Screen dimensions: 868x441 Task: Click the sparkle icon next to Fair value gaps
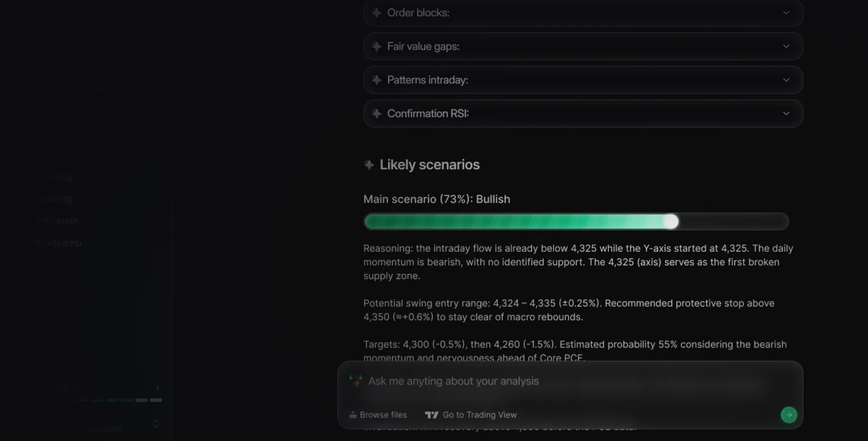[377, 46]
